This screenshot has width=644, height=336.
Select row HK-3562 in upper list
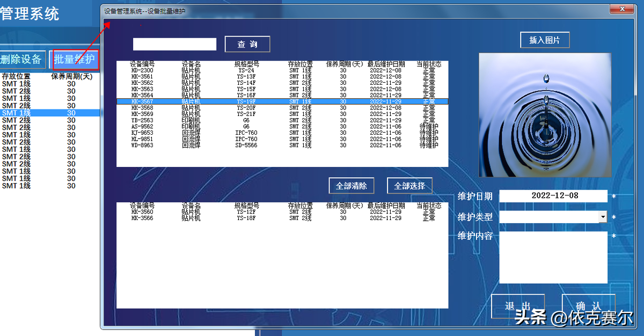click(282, 83)
